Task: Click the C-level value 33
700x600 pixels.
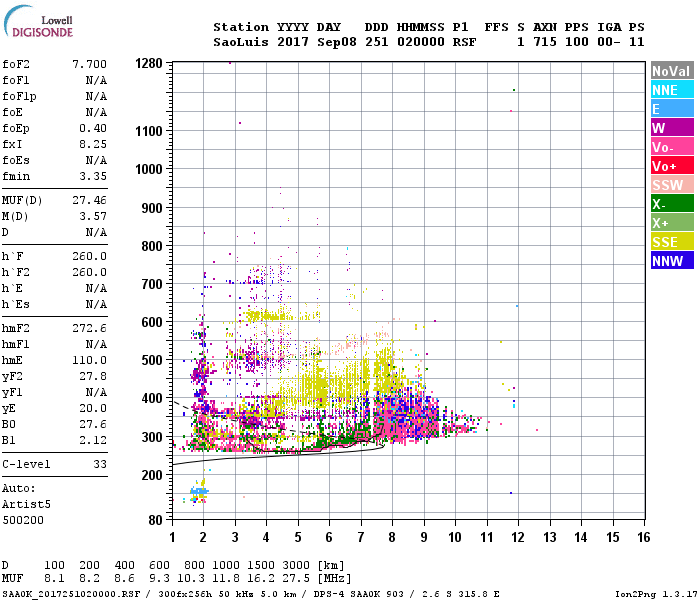Action: coord(100,464)
